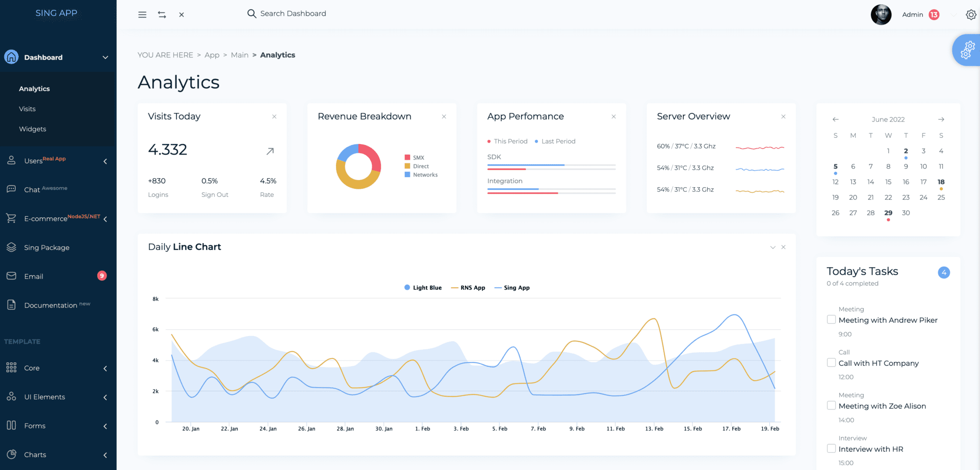
Task: Click the SDK progress bar
Action: click(551, 167)
